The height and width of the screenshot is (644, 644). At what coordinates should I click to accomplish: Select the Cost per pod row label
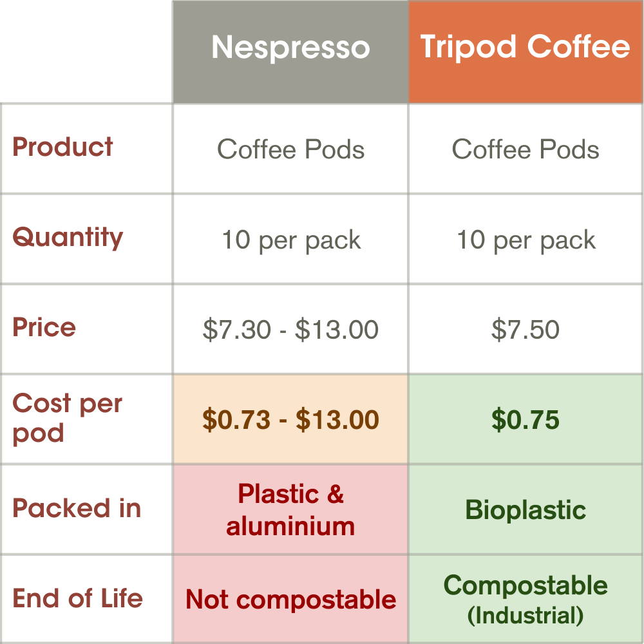click(67, 418)
